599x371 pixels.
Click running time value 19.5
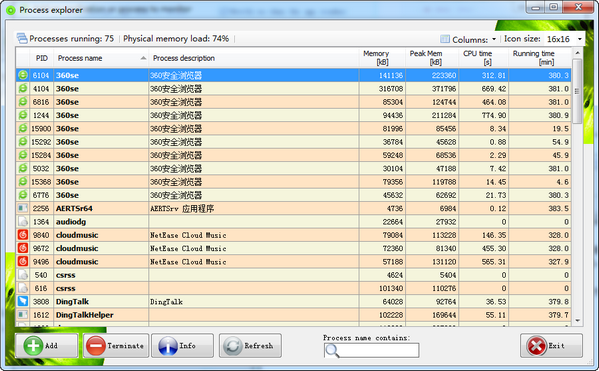point(560,129)
